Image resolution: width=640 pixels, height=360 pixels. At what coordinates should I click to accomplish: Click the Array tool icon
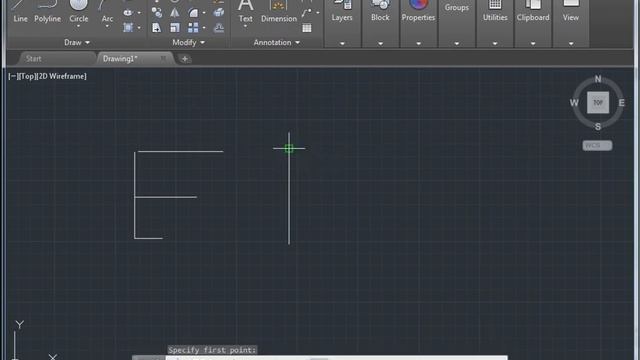tap(193, 27)
